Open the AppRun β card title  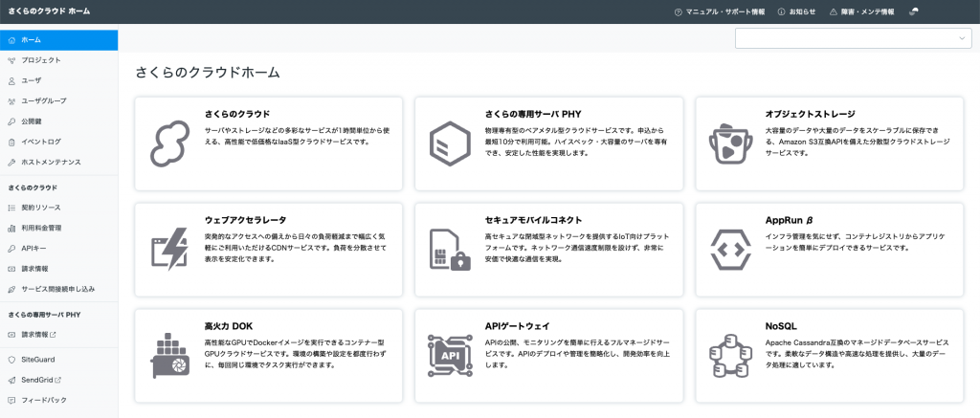[x=789, y=221]
